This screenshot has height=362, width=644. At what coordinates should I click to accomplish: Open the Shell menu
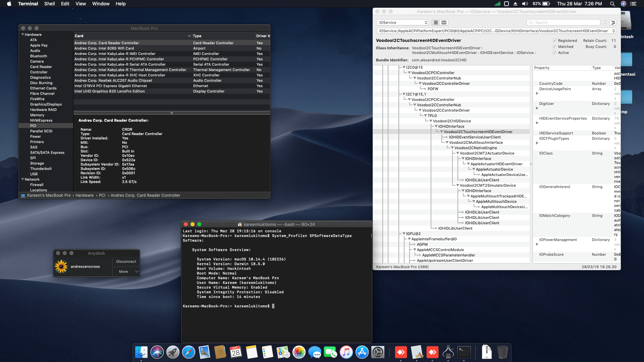(x=49, y=4)
